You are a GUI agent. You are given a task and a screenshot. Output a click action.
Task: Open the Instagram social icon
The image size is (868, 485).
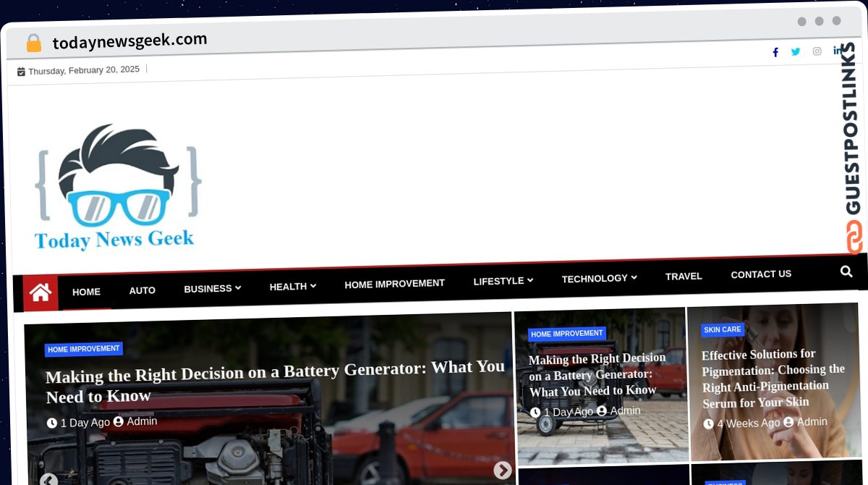click(817, 51)
